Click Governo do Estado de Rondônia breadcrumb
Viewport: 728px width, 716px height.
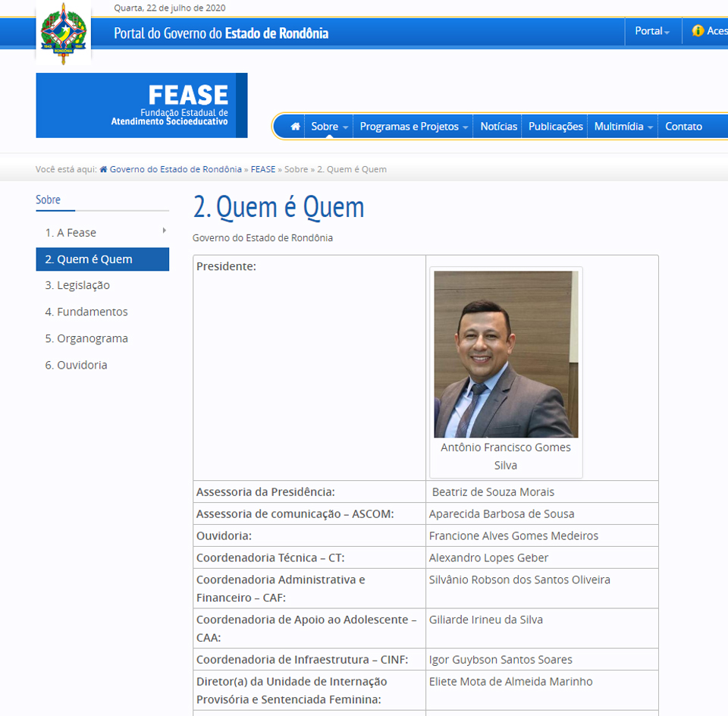(175, 169)
